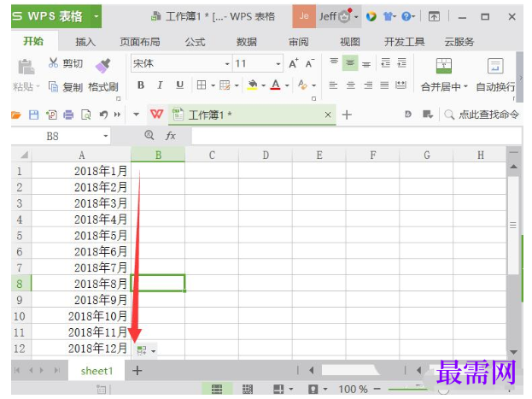
Task: Switch to the 审阅 tab
Action: click(x=299, y=42)
